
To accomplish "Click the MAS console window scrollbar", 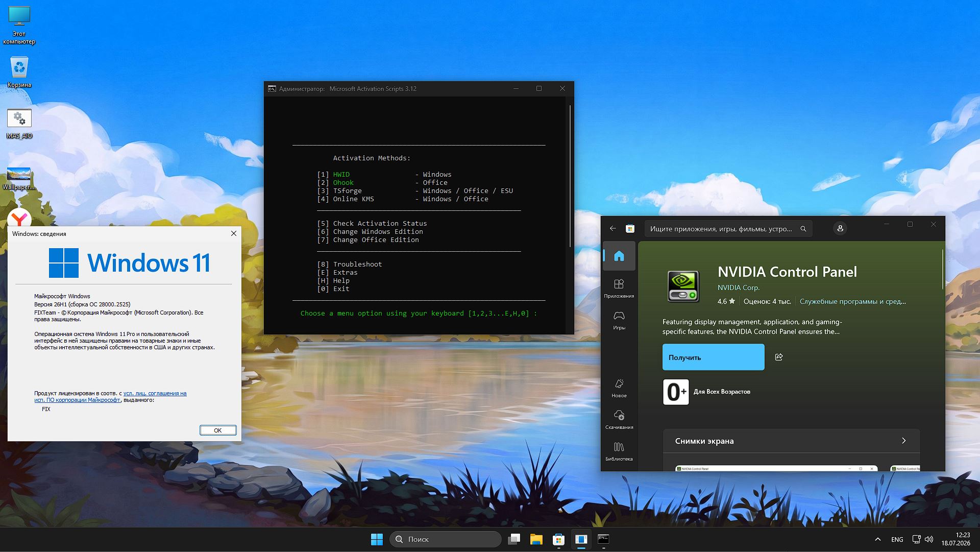I will coord(570,176).
